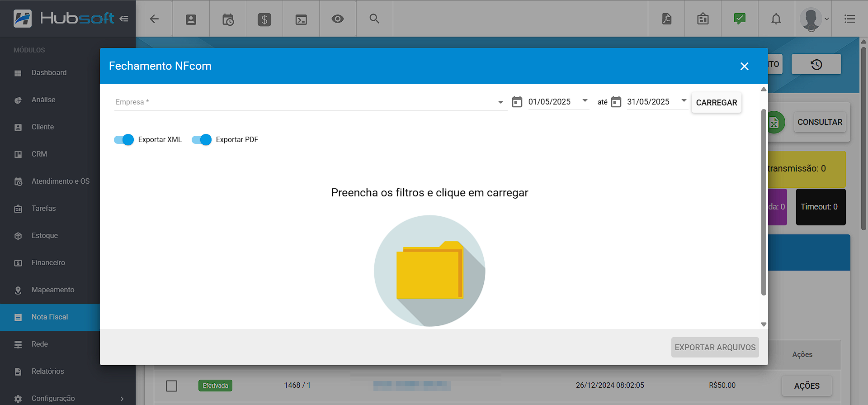This screenshot has width=868, height=405.
Task: Click the CONSULTAR button behind dialog
Action: pyautogui.click(x=820, y=122)
